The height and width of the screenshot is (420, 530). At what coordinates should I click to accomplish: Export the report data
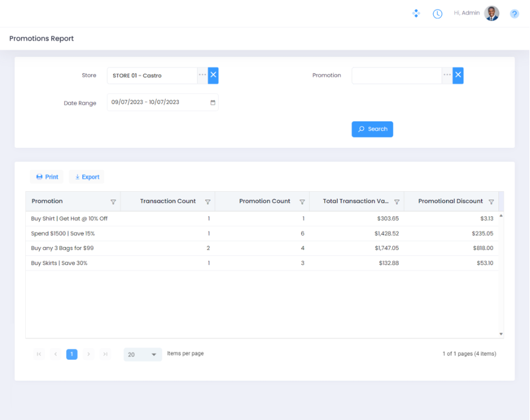[x=87, y=177]
